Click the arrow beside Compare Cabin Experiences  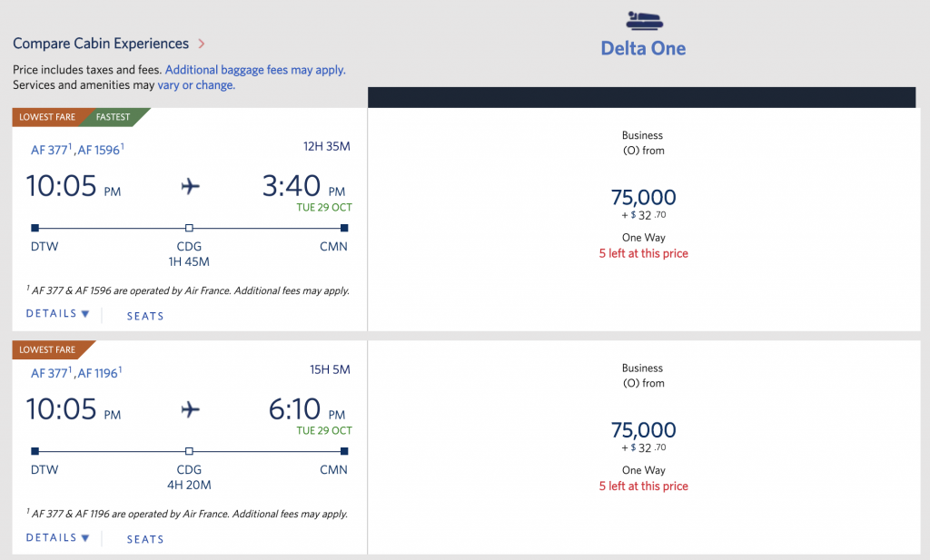(202, 44)
